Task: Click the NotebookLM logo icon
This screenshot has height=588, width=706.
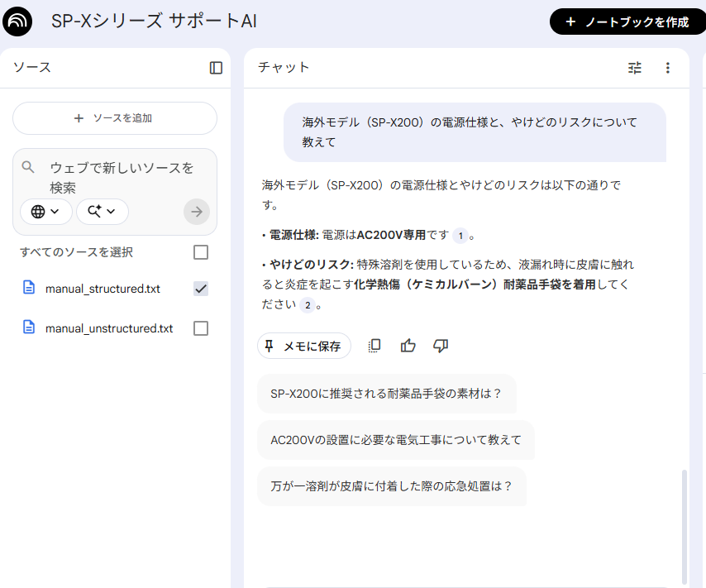Action: 18,22
